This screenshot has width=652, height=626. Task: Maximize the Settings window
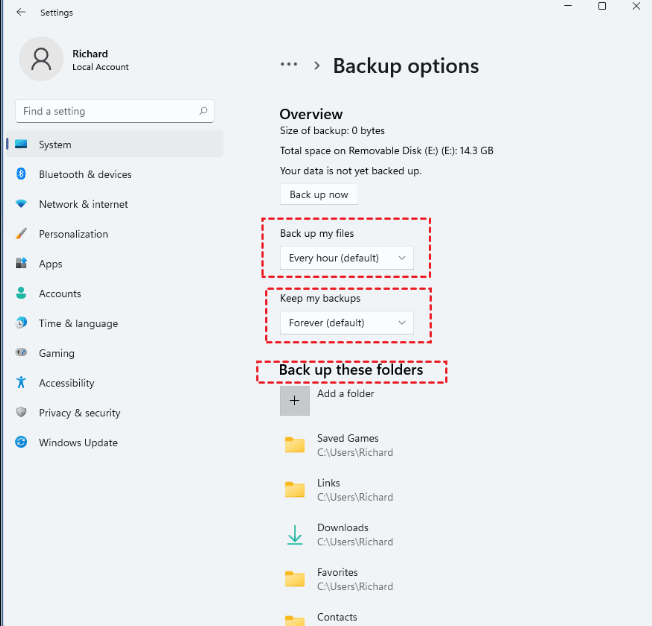click(602, 6)
